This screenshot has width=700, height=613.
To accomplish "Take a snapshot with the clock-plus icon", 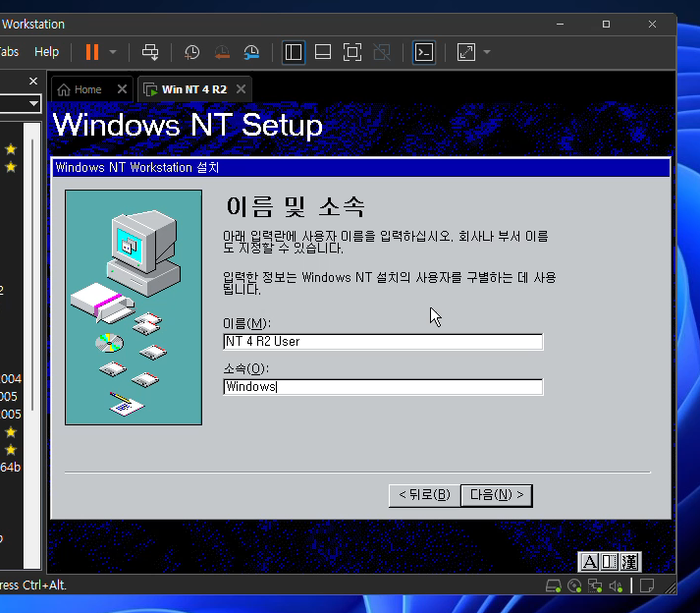I will tap(192, 52).
